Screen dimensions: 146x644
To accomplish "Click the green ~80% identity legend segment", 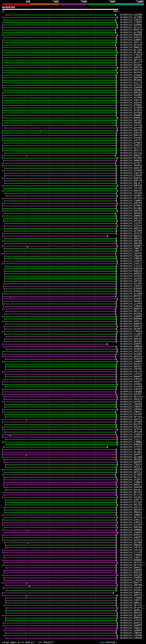I will tap(101, 4).
